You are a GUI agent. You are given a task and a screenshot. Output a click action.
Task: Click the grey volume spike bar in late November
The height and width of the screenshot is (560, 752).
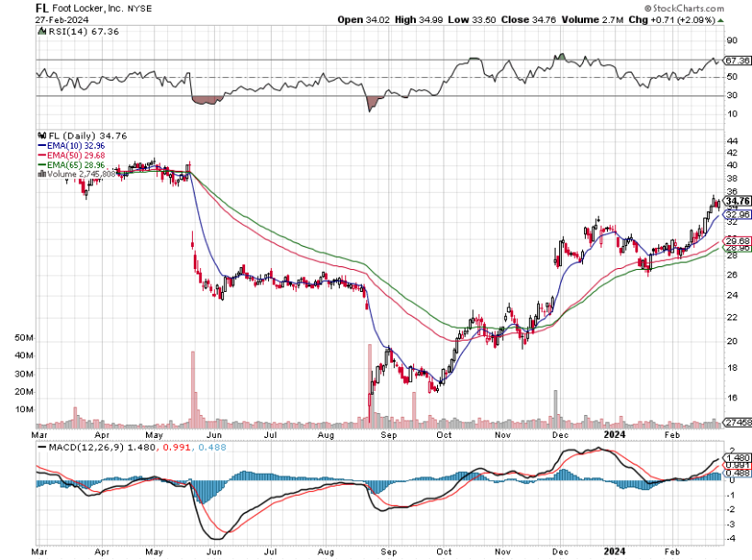tap(556, 409)
